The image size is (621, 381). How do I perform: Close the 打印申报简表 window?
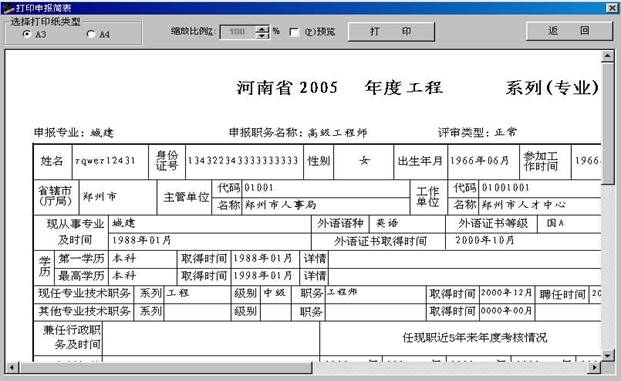pyautogui.click(x=612, y=8)
